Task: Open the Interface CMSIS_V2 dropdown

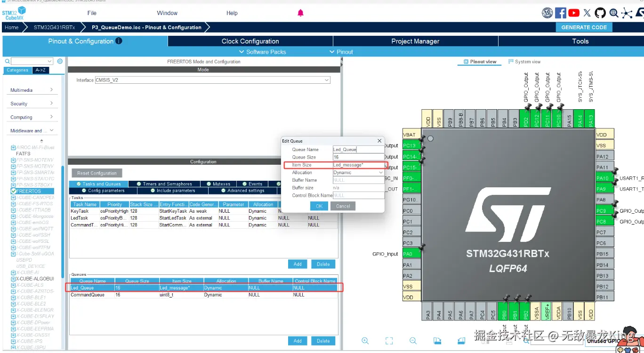Action: tap(212, 80)
